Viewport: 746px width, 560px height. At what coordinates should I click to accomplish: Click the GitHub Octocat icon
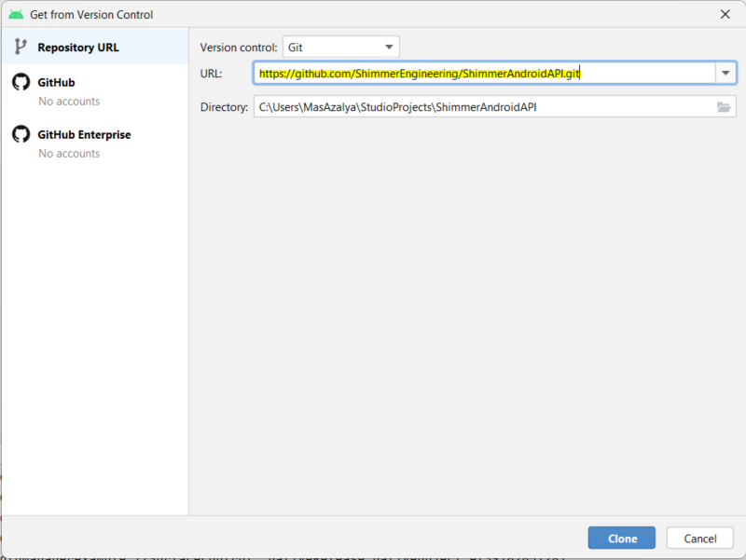(x=21, y=82)
